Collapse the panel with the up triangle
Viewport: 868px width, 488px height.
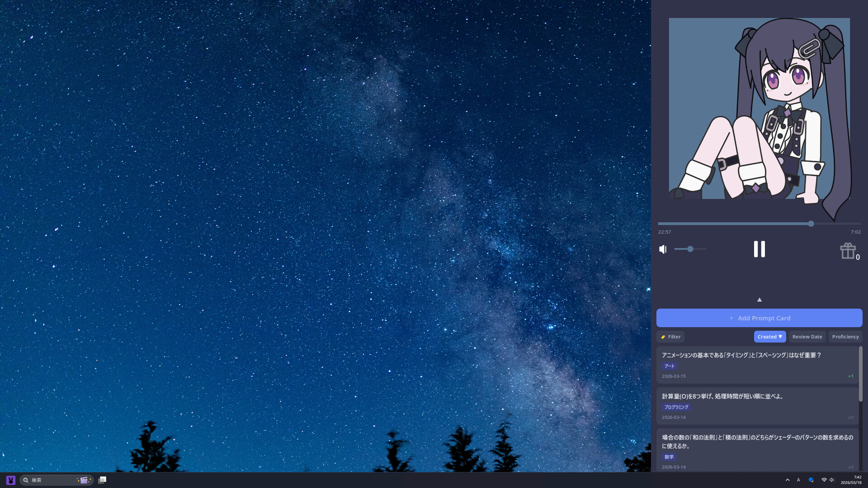pos(759,300)
